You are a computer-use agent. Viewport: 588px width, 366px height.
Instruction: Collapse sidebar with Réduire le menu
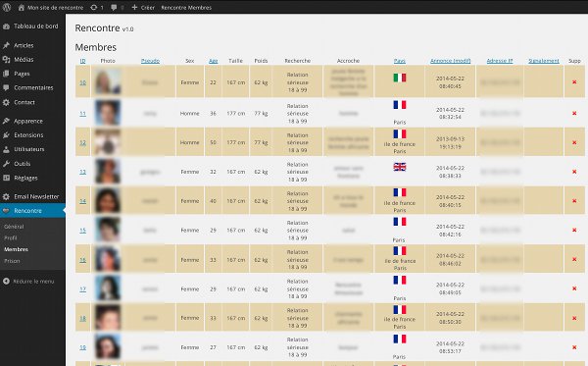click(x=33, y=282)
